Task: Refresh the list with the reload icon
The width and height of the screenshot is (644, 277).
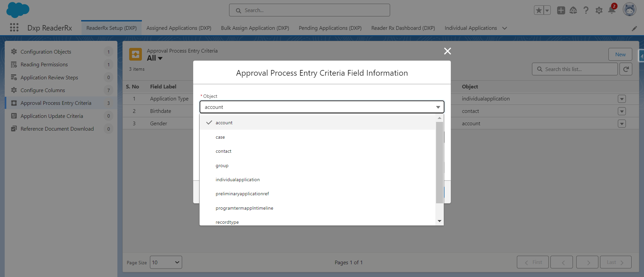Action: [626, 69]
